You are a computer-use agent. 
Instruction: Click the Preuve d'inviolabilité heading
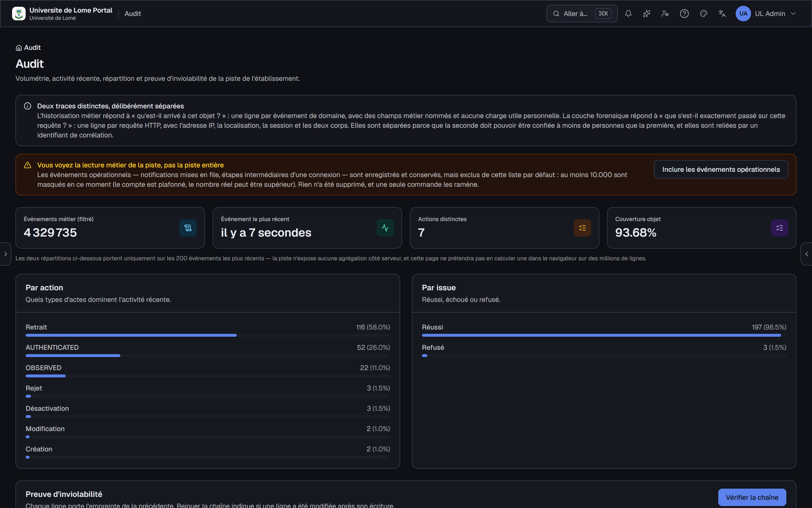click(64, 494)
